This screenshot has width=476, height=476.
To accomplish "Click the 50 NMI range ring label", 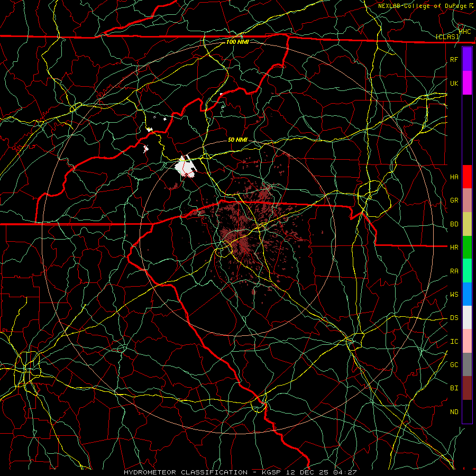I will (x=237, y=140).
